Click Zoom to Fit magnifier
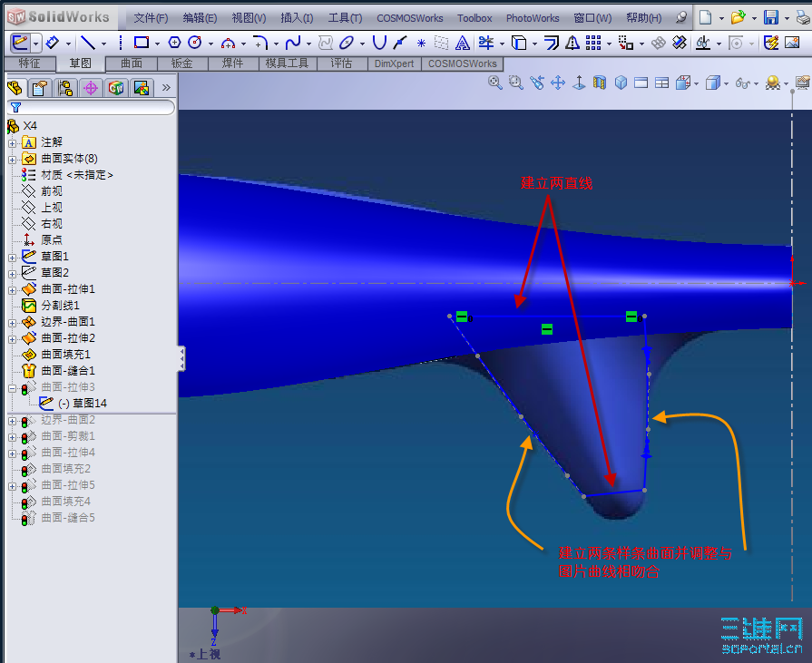Image resolution: width=812 pixels, height=663 pixels. (x=495, y=83)
